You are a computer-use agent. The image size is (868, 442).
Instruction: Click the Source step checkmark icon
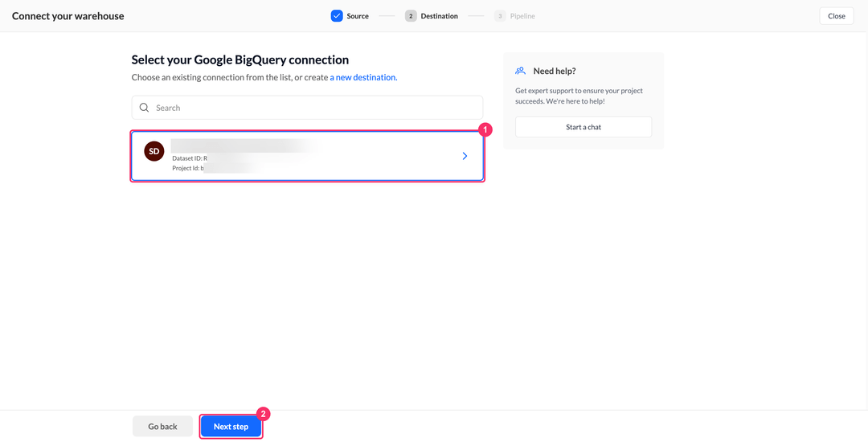337,16
